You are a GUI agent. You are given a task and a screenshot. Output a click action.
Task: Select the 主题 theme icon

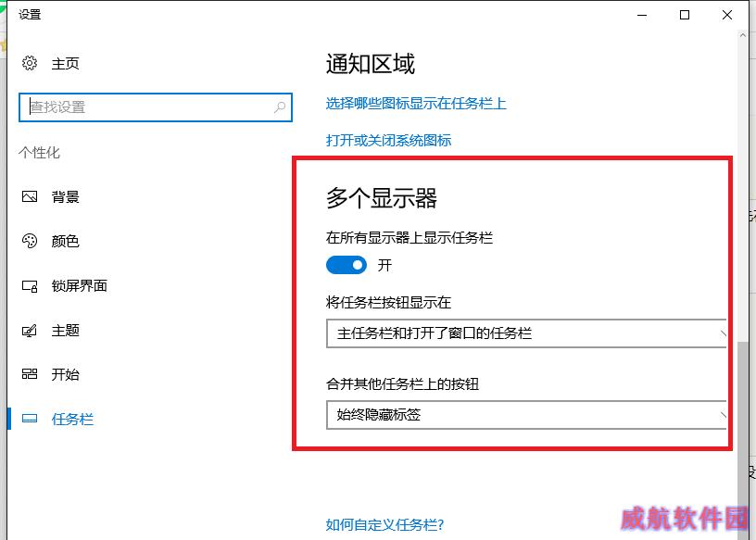coord(30,331)
